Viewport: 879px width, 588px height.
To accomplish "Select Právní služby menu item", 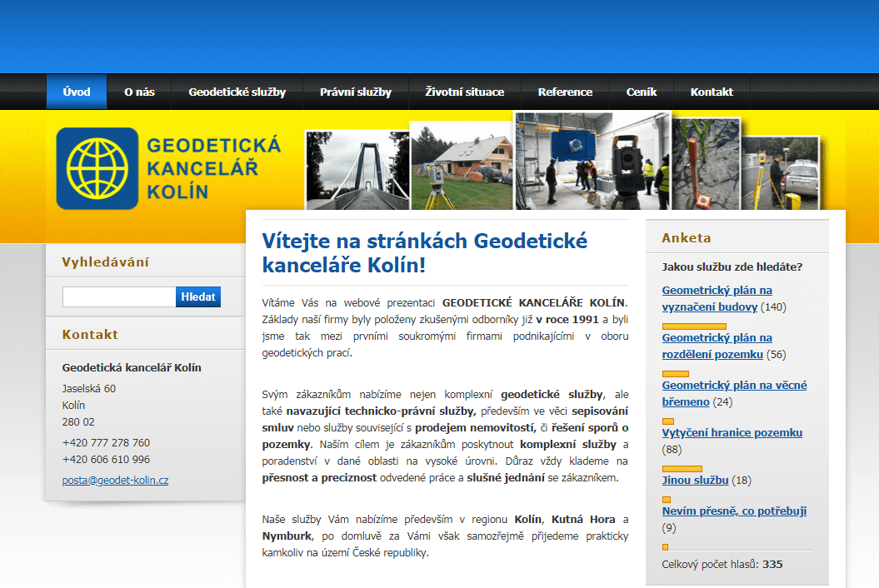I will [356, 92].
